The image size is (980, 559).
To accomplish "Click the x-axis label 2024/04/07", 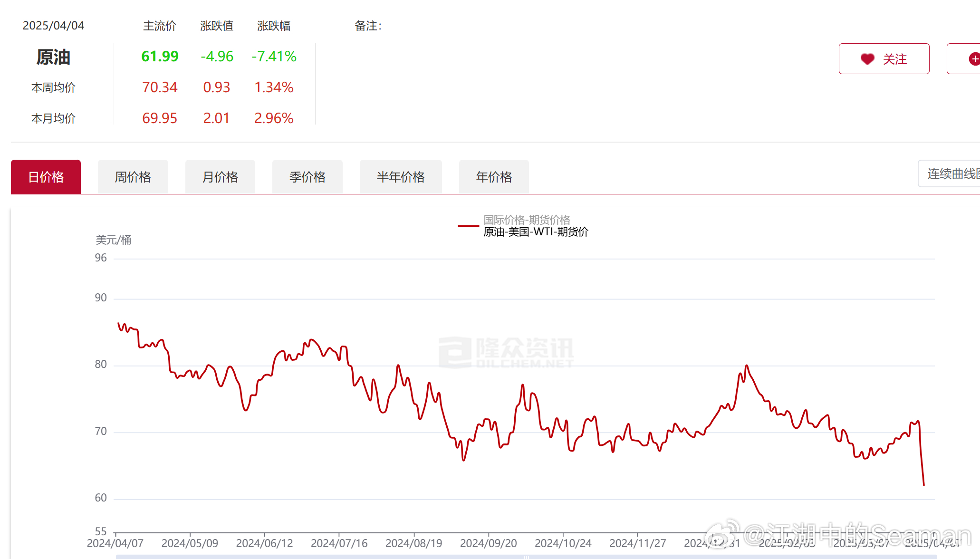I will (x=115, y=542).
